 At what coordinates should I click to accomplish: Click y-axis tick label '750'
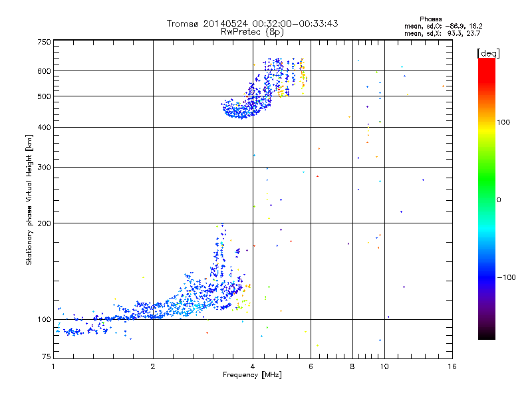44,42
